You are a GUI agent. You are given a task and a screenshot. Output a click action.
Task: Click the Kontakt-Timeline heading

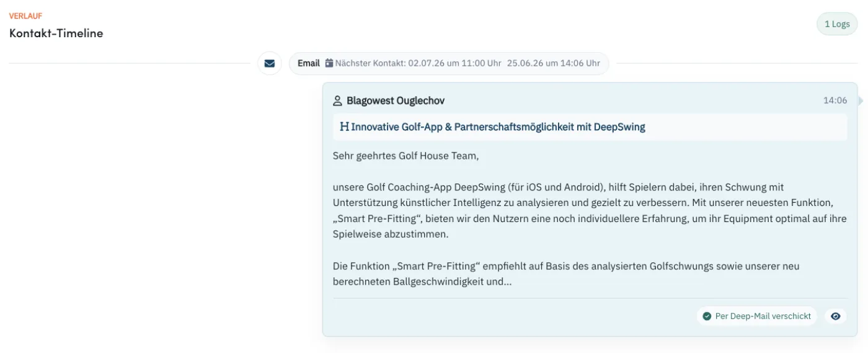(x=56, y=34)
